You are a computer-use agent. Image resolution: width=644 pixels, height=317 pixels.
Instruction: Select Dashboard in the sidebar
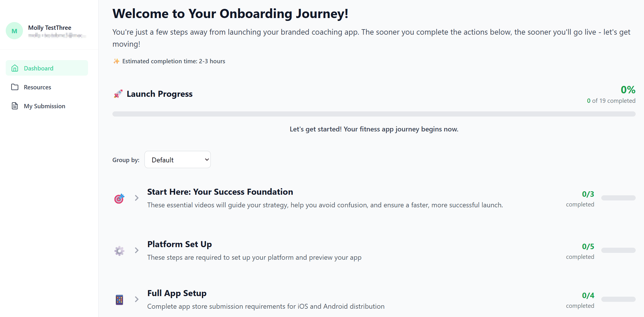tap(38, 68)
